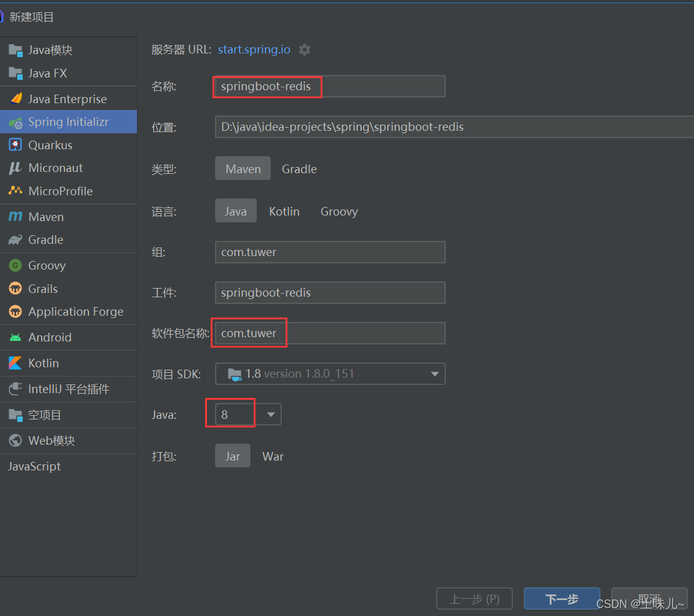Click the Grails orange icon
Screen dimensions: 694x616
(x=15, y=289)
